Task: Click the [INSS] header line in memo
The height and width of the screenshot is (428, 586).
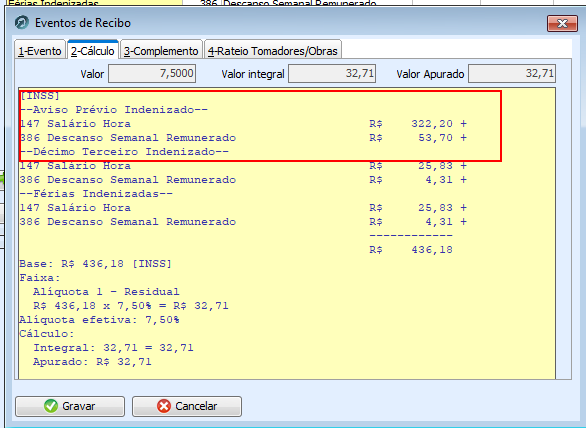Action: (x=40, y=96)
